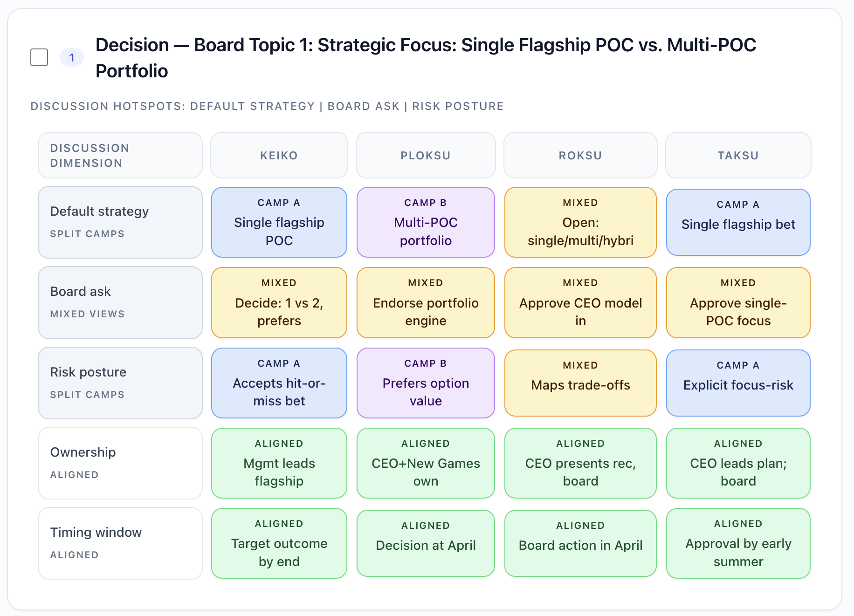Open Keiko's Single flagship POC cell

click(279, 222)
